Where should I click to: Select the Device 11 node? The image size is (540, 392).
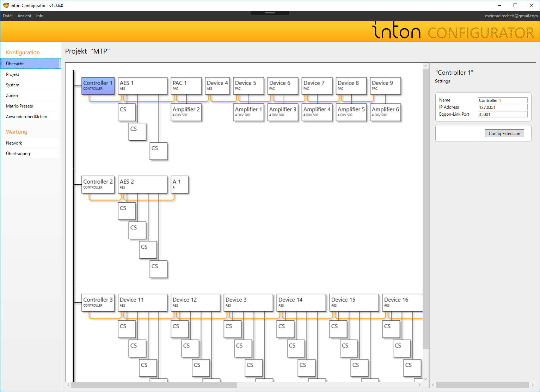coord(142,302)
